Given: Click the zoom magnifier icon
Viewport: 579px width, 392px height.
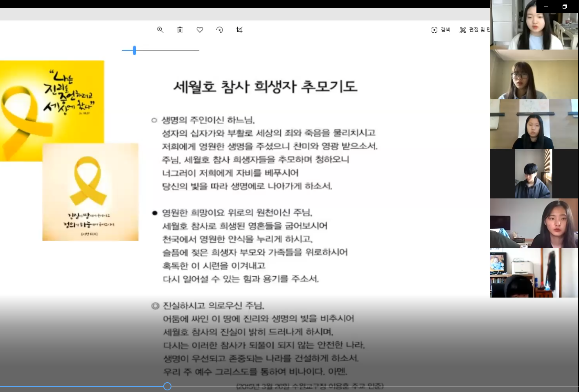Looking at the screenshot, I should click(x=160, y=30).
